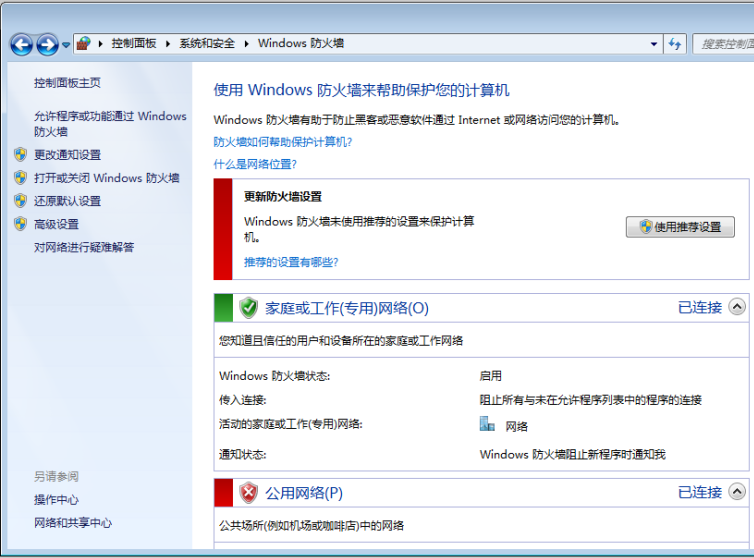Click the green shield home network icon
The image size is (754, 558).
tap(249, 308)
